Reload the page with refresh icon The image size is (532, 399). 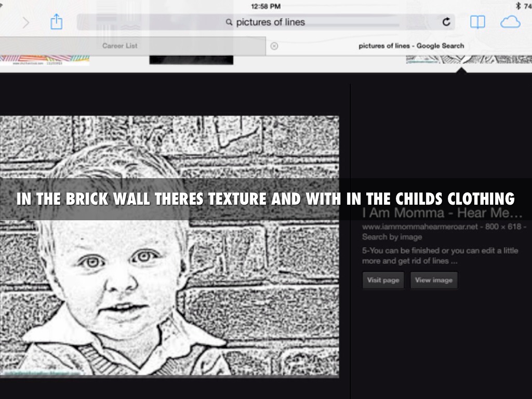pyautogui.click(x=446, y=22)
